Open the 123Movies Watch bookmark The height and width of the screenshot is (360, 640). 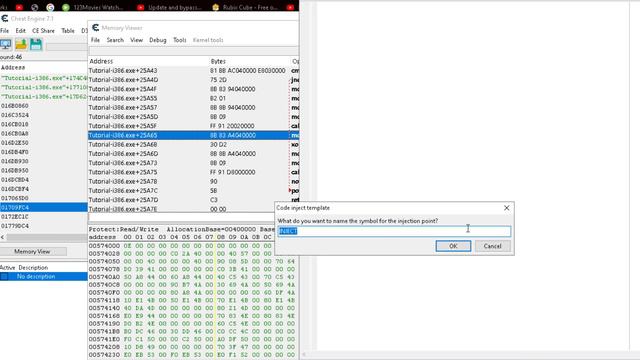[x=92, y=7]
